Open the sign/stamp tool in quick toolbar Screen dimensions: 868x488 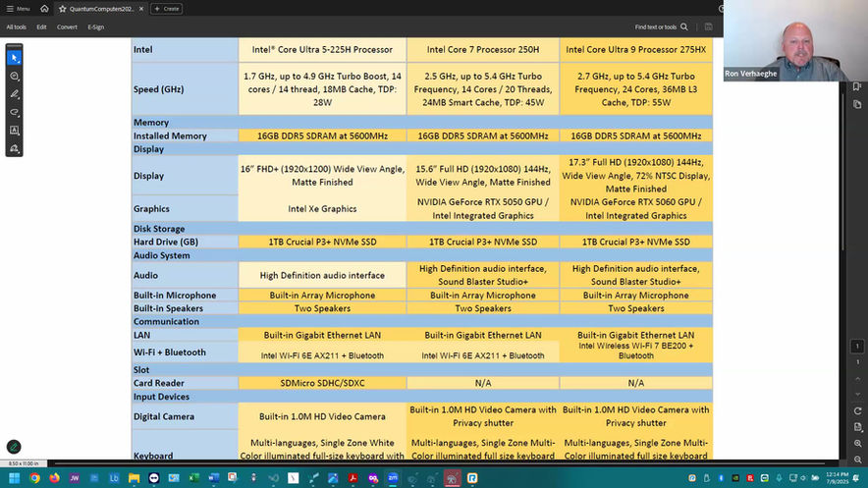(x=15, y=148)
